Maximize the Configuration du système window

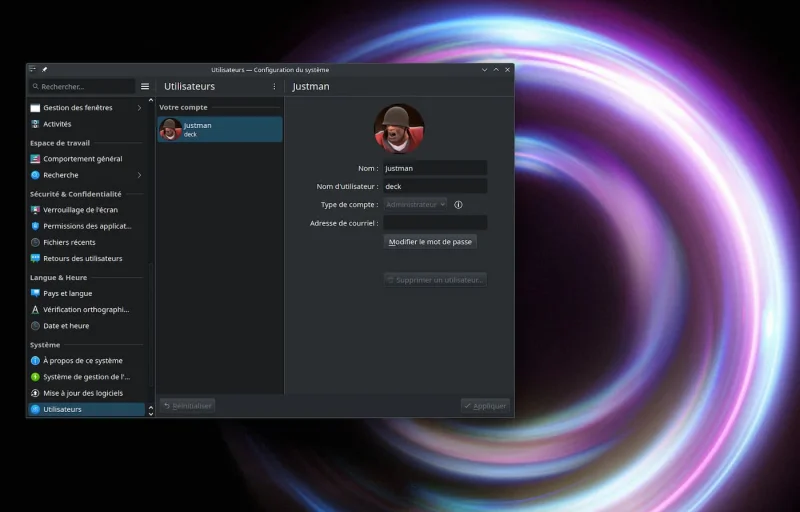coord(496,70)
